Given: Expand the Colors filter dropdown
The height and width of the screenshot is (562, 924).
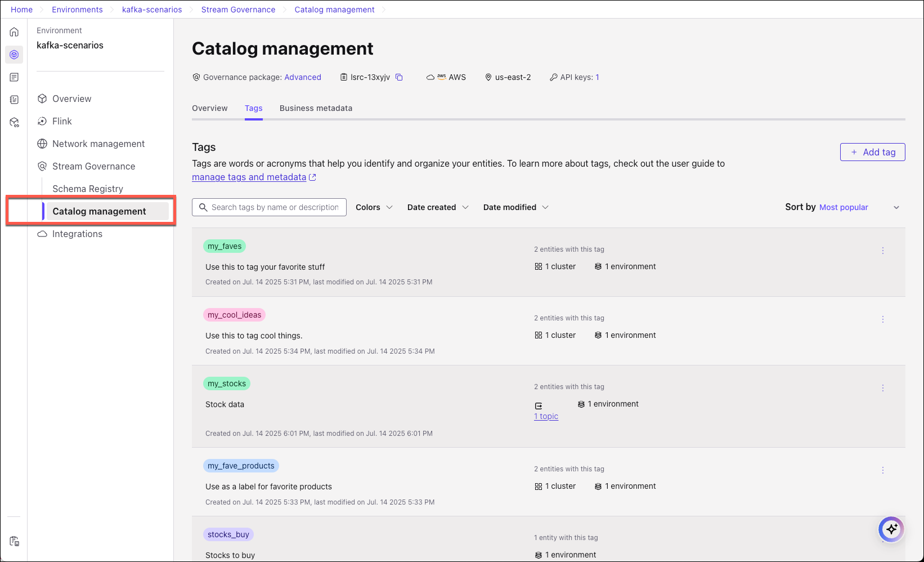Looking at the screenshot, I should click(374, 207).
